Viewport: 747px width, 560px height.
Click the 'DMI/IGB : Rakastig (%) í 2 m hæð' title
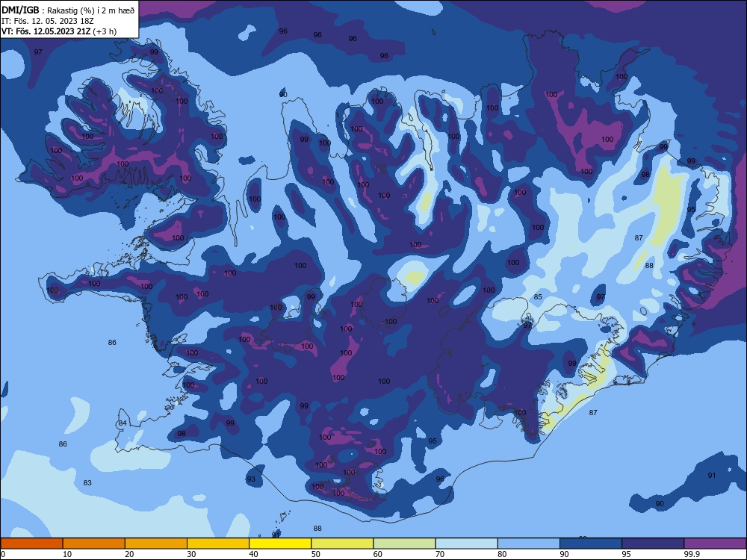[68, 10]
